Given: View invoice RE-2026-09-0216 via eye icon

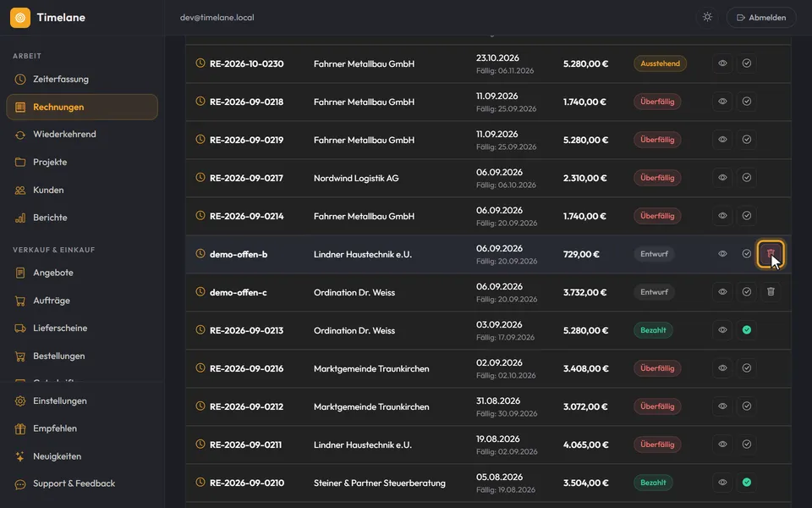Looking at the screenshot, I should [722, 368].
